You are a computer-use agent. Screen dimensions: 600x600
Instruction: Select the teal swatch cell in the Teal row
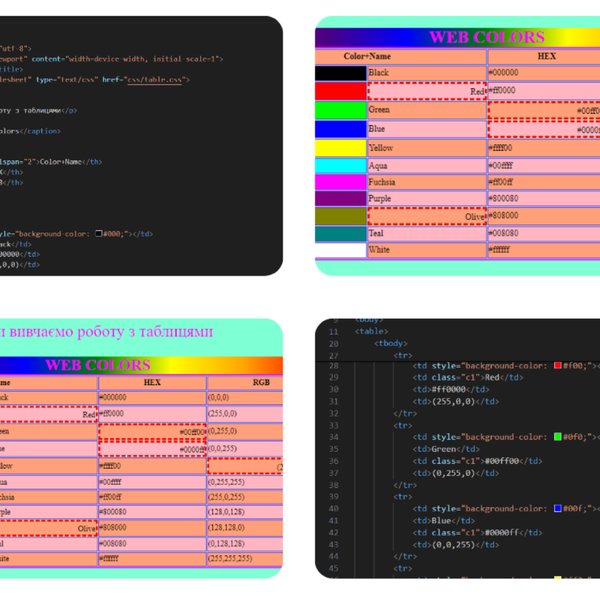tap(340, 233)
